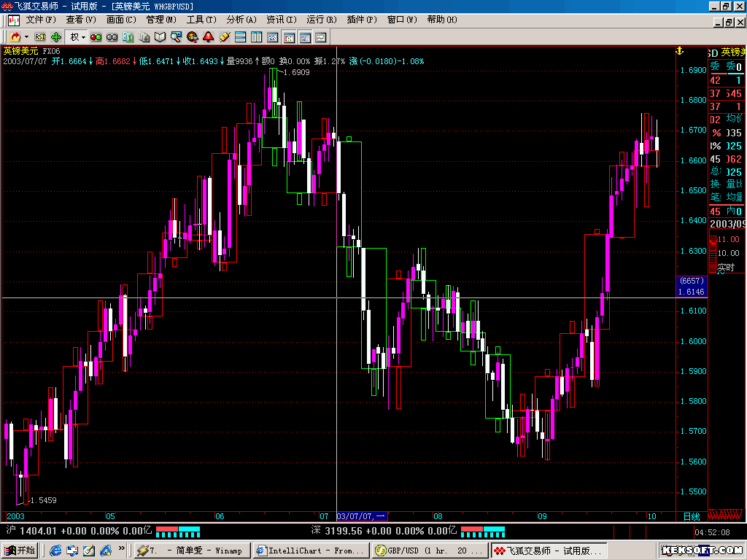
Task: Click the 1.6909 high price label
Action: [x=296, y=72]
